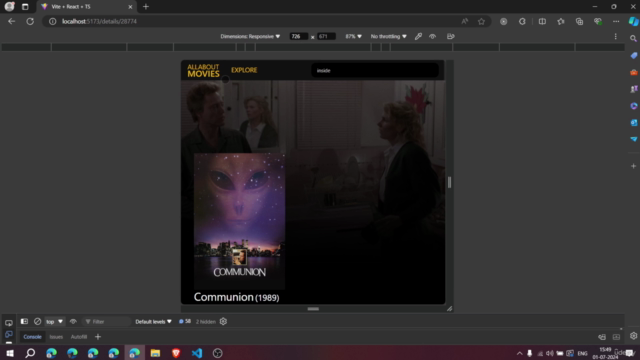Click the address bar URL
Viewport: 640px width, 360px height.
[99, 21]
